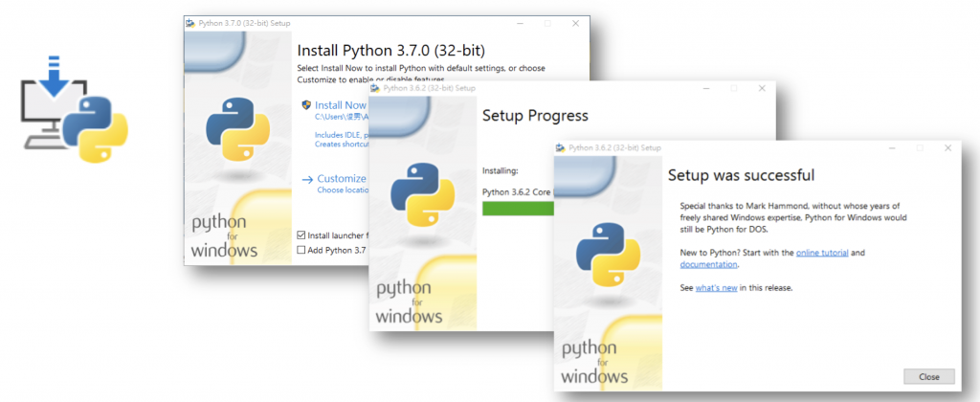Close the Setup was successful window

coord(947,147)
